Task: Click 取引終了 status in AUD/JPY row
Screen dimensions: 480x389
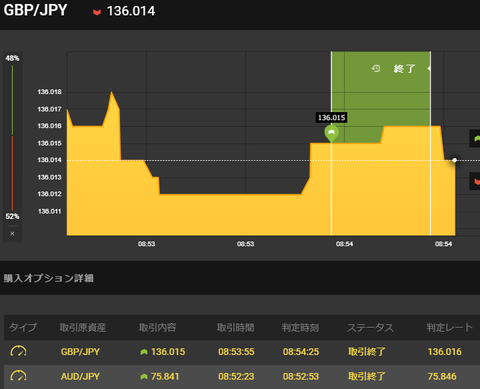Action: [x=367, y=377]
